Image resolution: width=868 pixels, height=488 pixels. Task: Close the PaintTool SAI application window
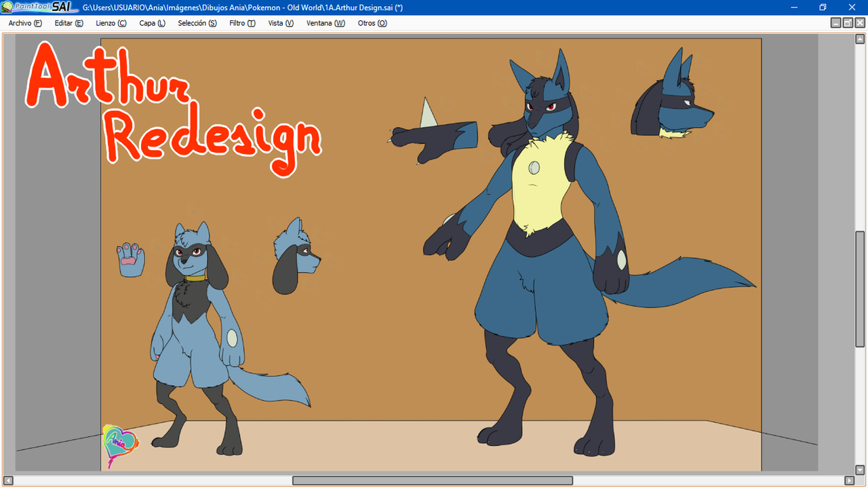click(852, 7)
